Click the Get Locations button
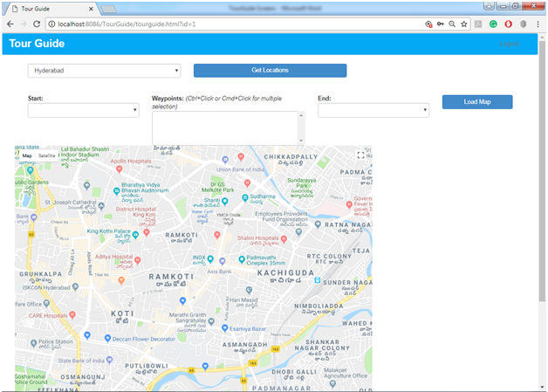The width and height of the screenshot is (548, 392). [x=271, y=71]
